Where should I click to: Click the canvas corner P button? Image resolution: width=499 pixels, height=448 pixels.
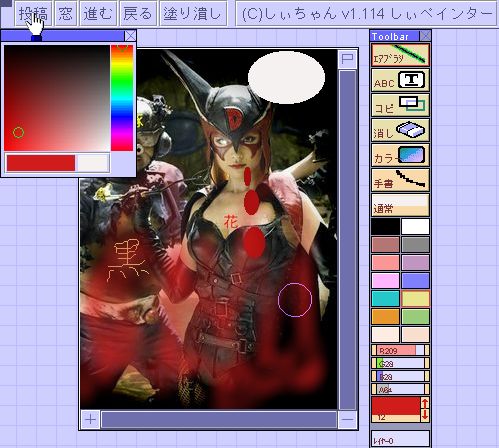tap(347, 59)
